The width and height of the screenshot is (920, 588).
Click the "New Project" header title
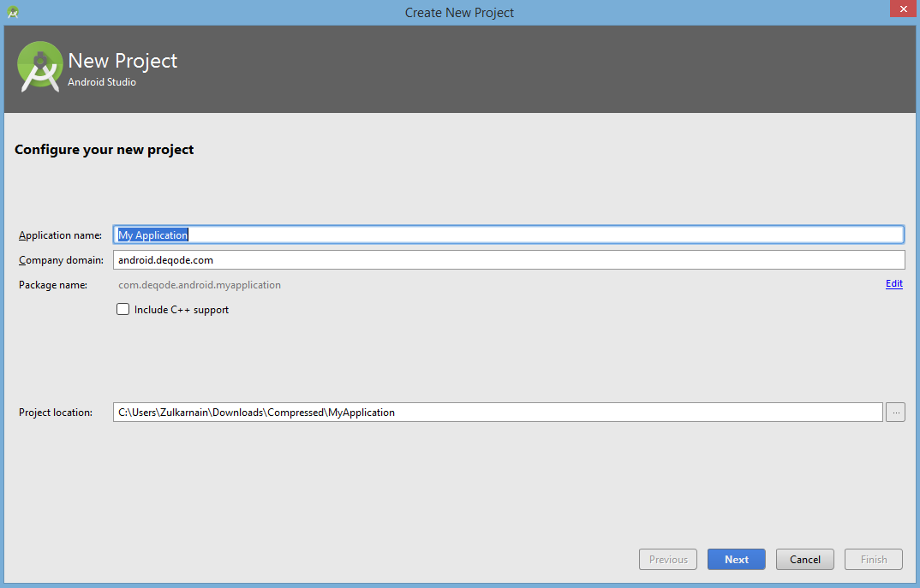[122, 60]
